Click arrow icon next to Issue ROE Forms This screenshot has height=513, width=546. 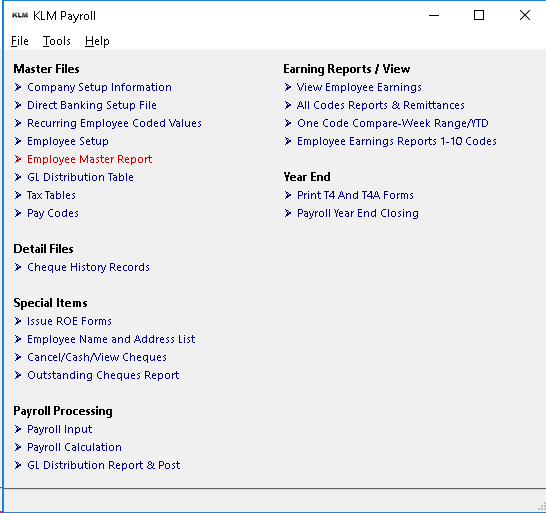click(18, 321)
